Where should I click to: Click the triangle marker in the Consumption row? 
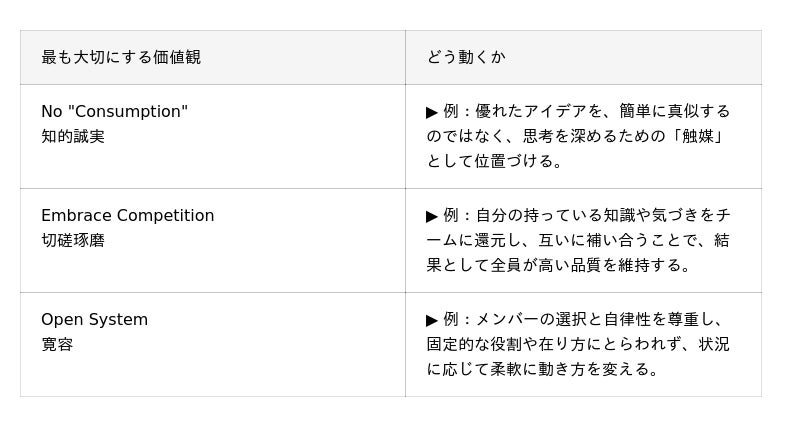432,112
